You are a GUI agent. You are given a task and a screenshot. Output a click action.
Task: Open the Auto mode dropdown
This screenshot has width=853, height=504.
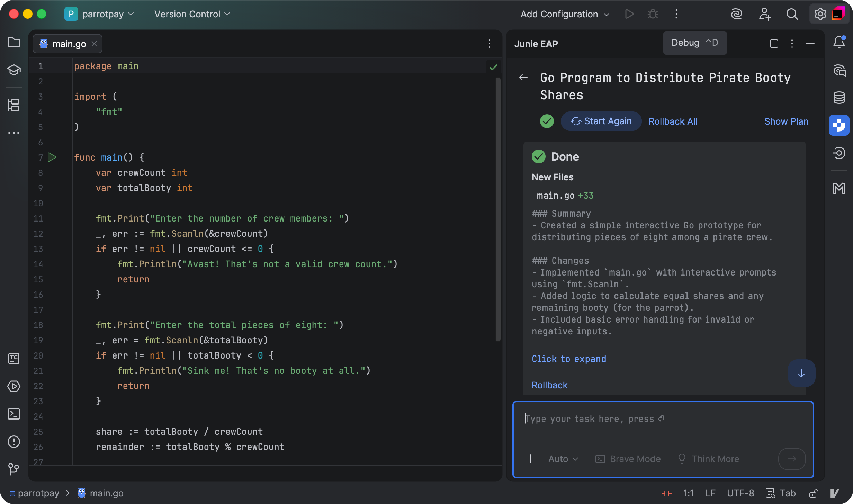coord(563,459)
